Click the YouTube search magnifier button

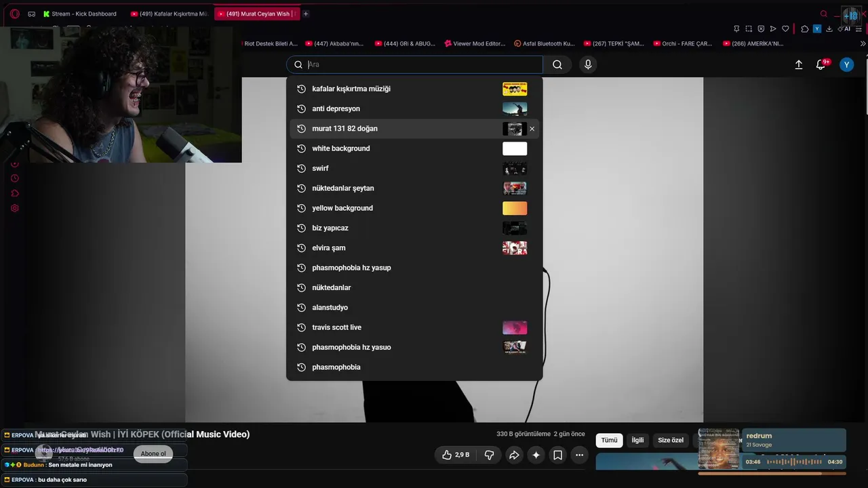coord(557,64)
